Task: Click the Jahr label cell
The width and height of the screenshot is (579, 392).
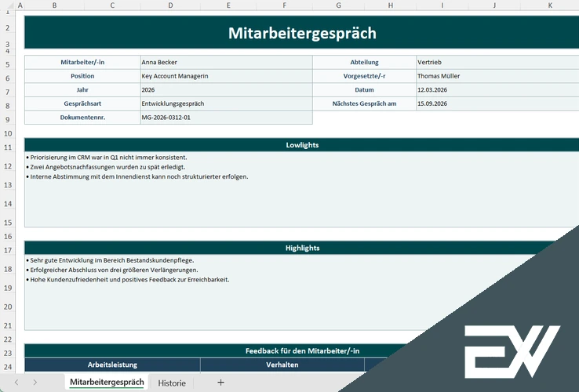Action: (x=82, y=89)
